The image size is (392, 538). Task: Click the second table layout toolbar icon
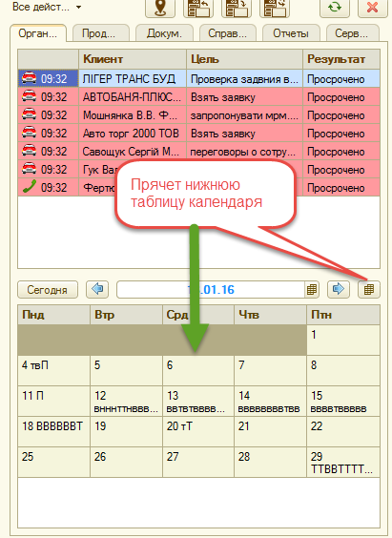pos(237,8)
